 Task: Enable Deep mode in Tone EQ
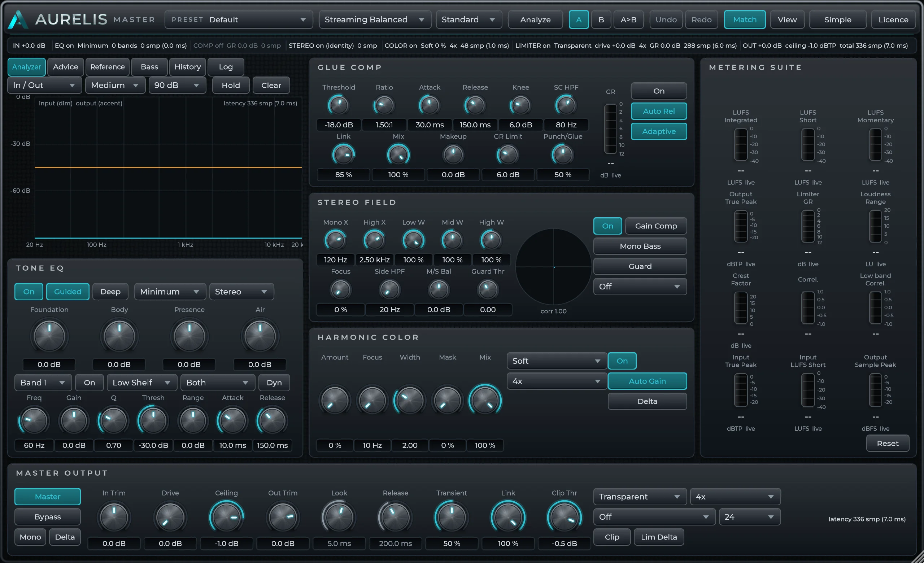(x=110, y=291)
